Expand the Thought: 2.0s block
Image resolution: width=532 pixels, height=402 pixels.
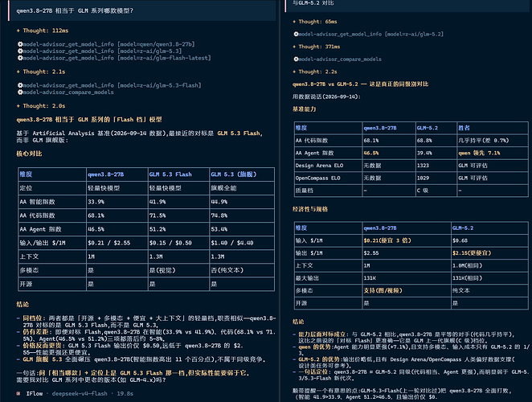coord(41,106)
